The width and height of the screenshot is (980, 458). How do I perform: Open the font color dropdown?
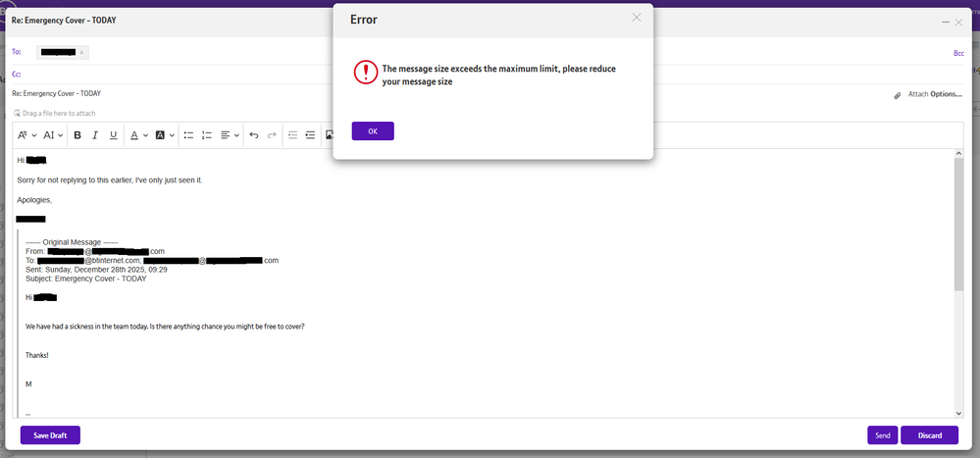click(x=138, y=135)
